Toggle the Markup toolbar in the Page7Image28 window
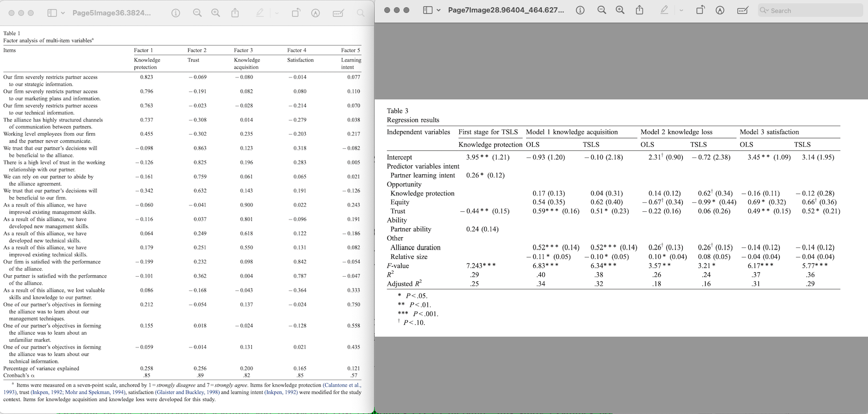This screenshot has width=868, height=414. (720, 10)
